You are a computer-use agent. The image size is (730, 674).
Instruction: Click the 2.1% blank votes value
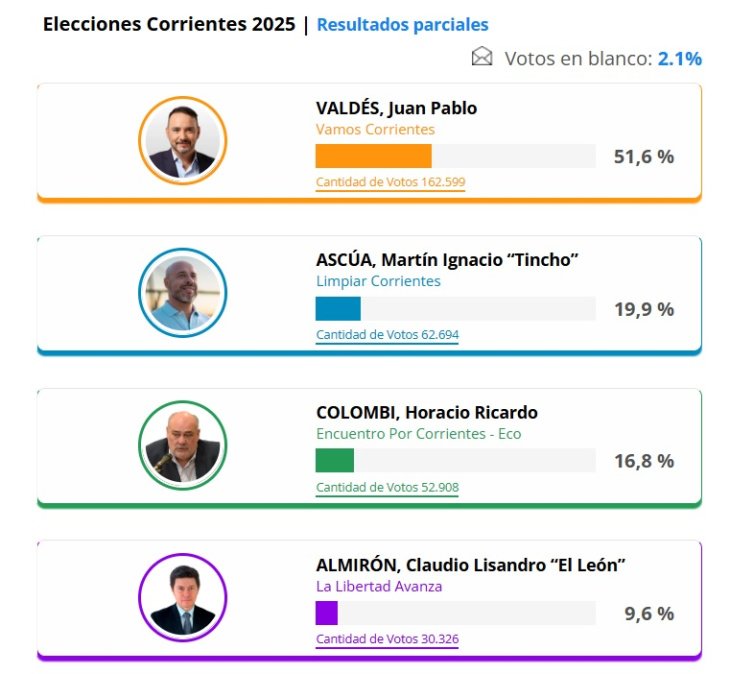click(x=679, y=58)
